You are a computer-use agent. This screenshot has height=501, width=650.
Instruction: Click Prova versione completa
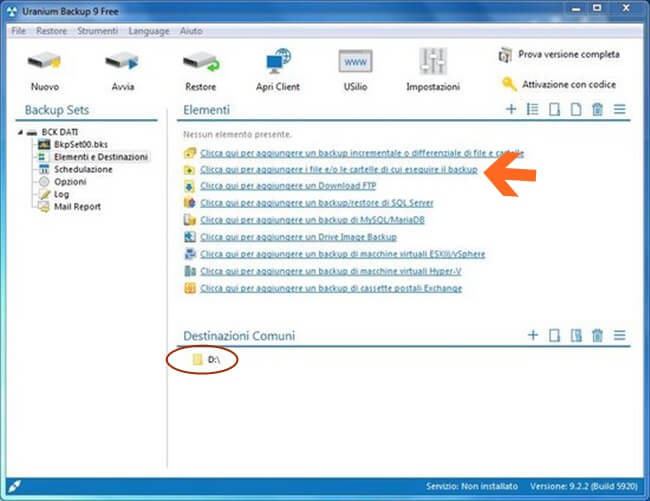click(x=559, y=54)
